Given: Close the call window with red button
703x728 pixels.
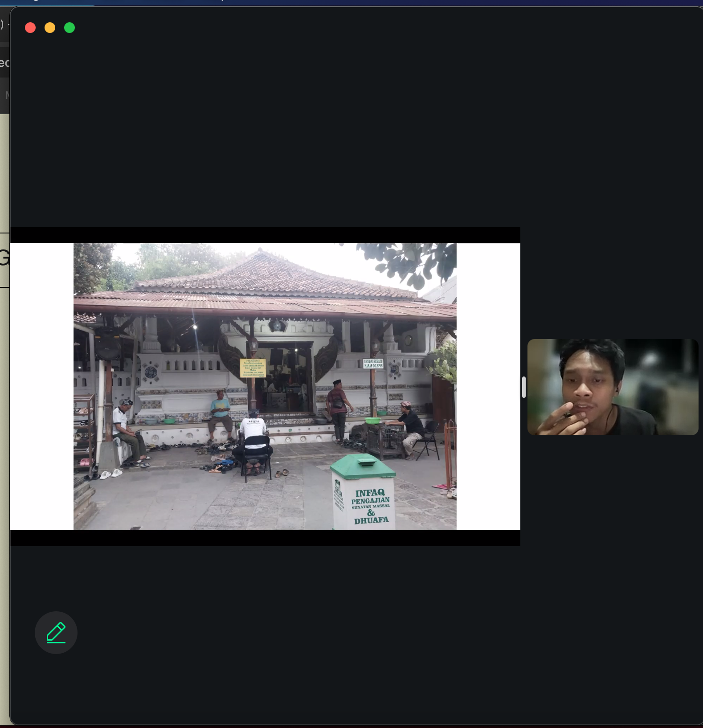Looking at the screenshot, I should pyautogui.click(x=30, y=28).
